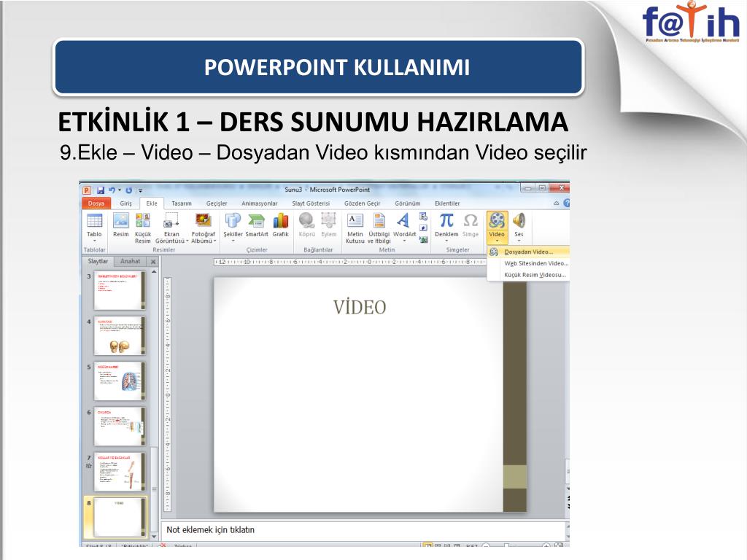The image size is (747, 560).
Task: Expand the WordArt dropdown arrow
Action: (404, 241)
